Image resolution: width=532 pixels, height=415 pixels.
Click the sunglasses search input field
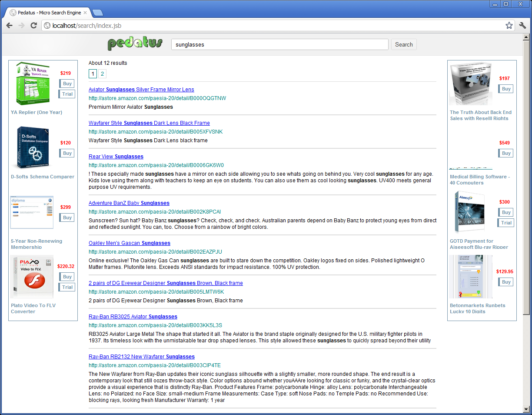280,44
